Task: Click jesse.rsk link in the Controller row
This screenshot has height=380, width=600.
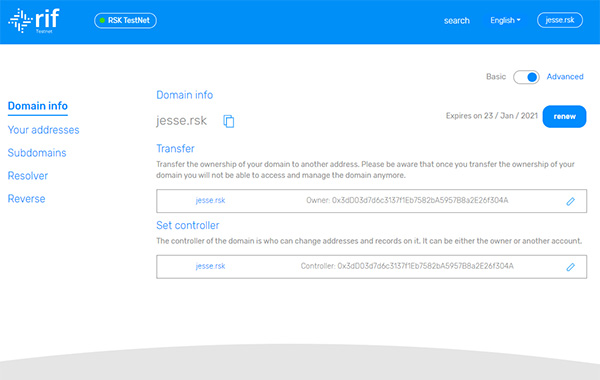Action: tap(210, 266)
